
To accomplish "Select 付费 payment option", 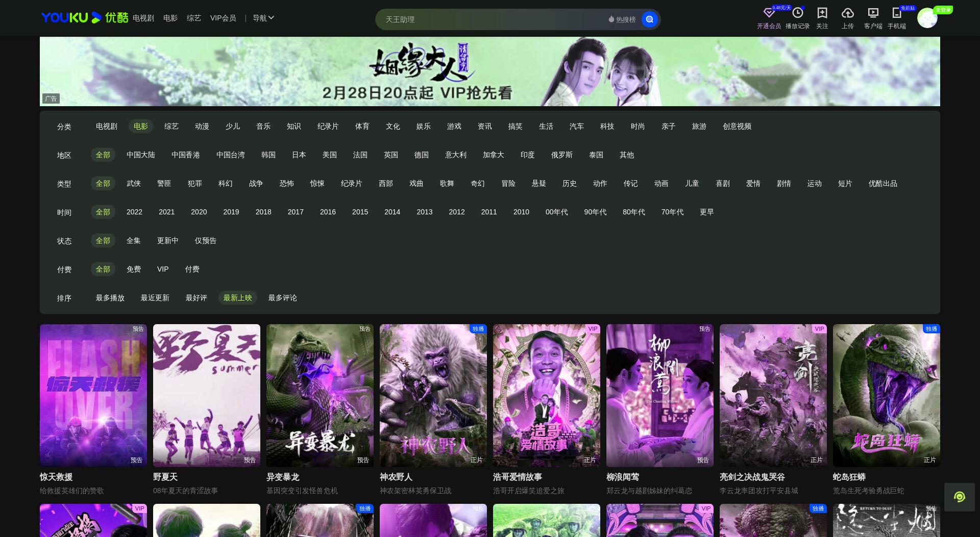I will (192, 269).
